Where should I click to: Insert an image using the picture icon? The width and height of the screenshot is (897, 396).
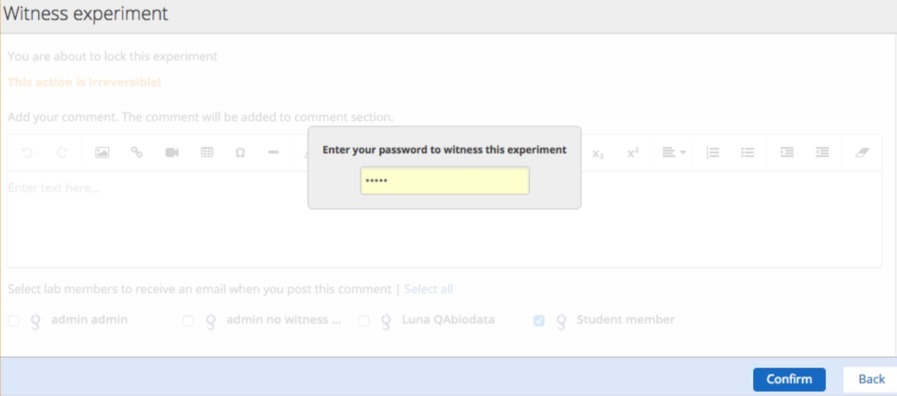pos(102,153)
